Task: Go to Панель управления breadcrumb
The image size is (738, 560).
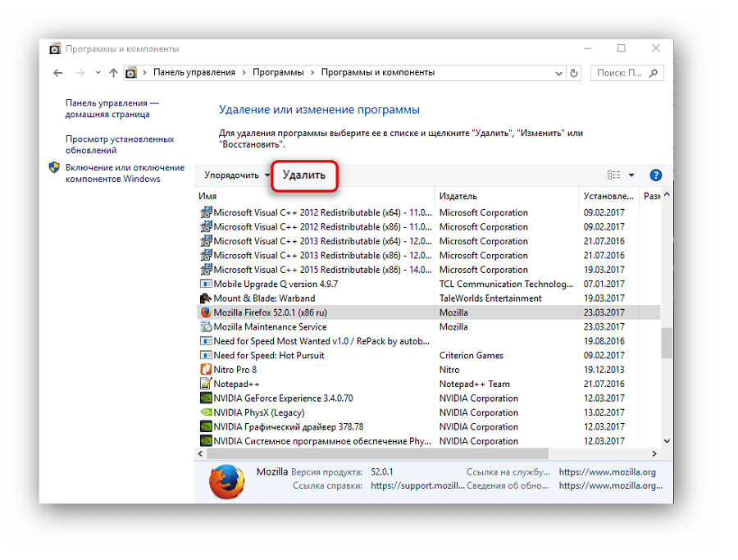Action: click(194, 73)
